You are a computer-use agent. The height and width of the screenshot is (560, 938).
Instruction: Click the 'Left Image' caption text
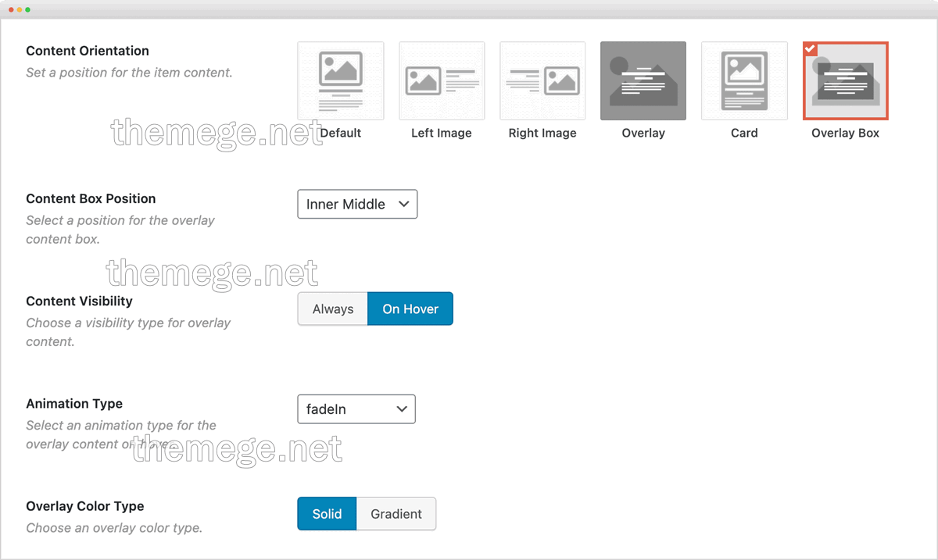[442, 133]
